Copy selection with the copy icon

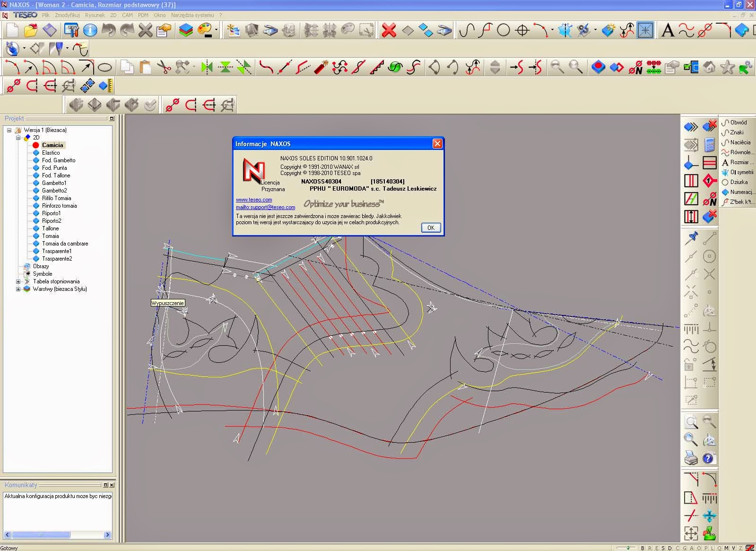(x=127, y=68)
